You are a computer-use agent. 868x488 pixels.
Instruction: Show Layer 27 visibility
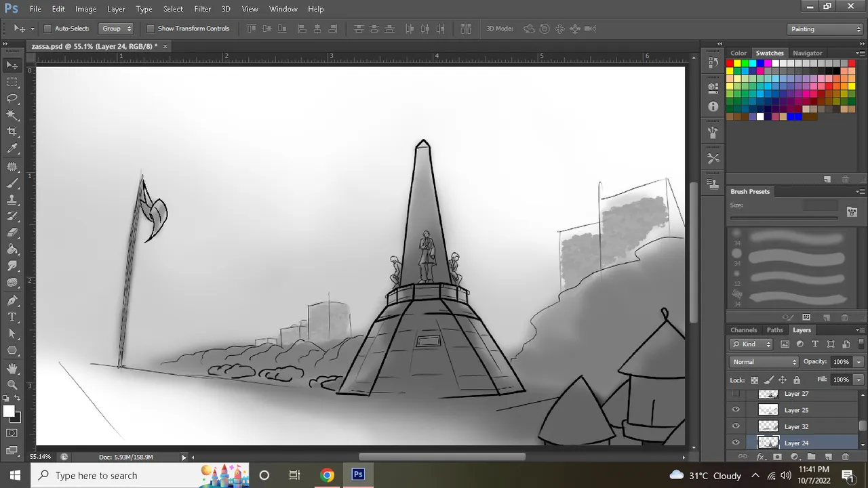736,394
